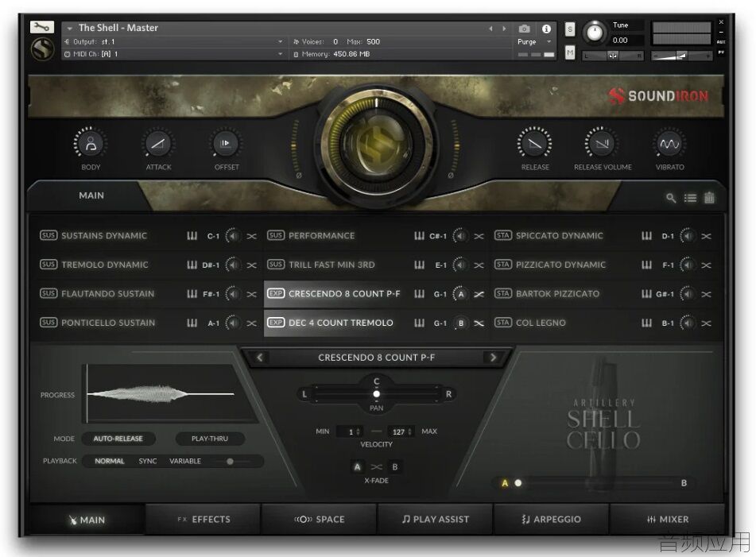Go to next instrument arrow

(x=504, y=29)
